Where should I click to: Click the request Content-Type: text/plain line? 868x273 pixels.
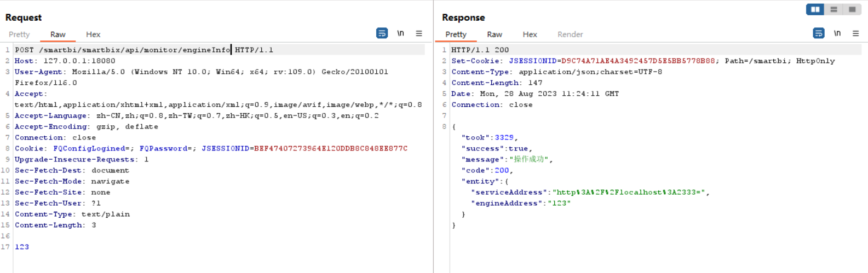click(x=72, y=214)
